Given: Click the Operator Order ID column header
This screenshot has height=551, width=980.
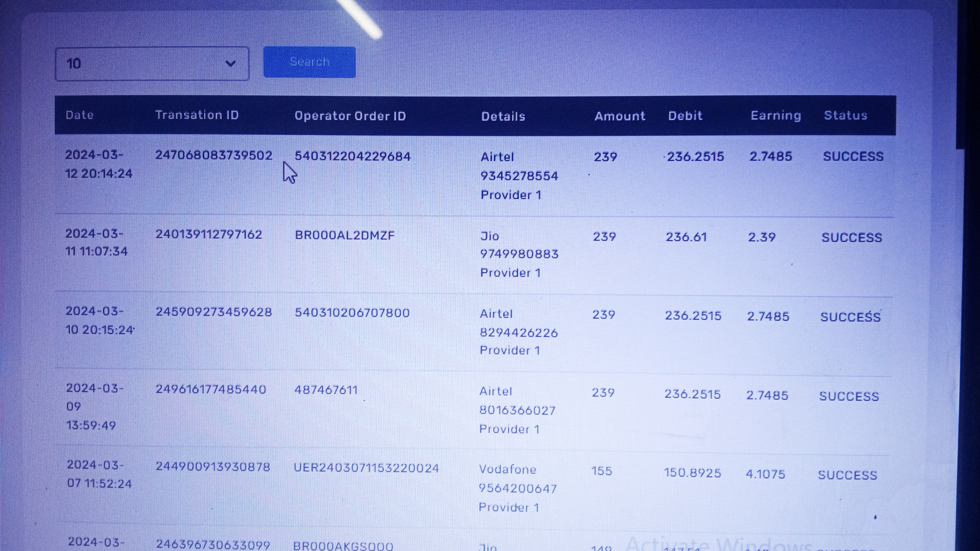Looking at the screenshot, I should pyautogui.click(x=350, y=116).
